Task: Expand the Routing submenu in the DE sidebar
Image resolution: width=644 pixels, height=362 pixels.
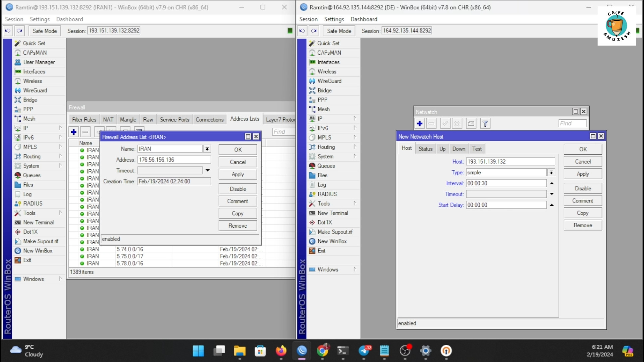Action: (355, 147)
